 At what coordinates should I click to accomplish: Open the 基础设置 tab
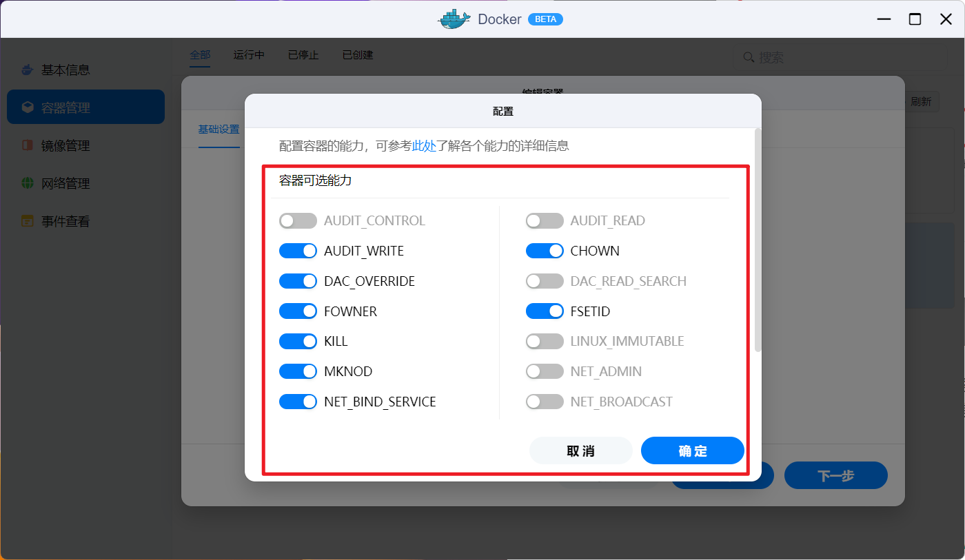[219, 129]
